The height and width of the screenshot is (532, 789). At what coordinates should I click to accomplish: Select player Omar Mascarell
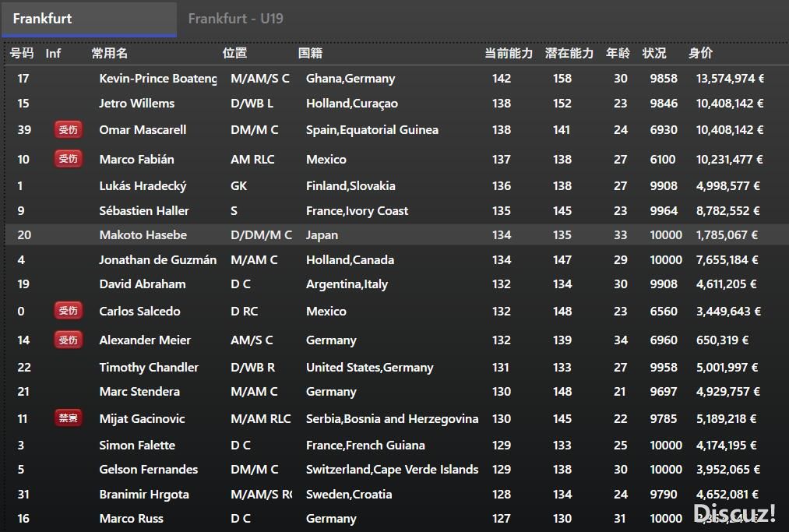(x=143, y=130)
